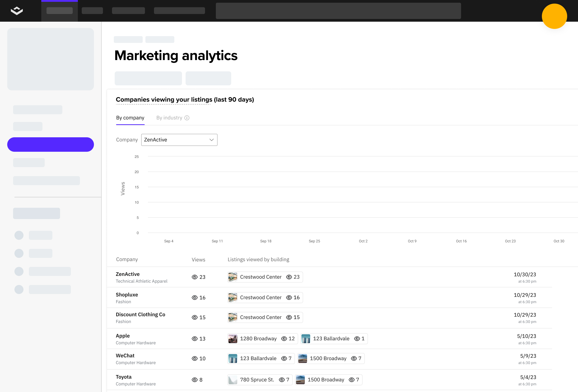This screenshot has width=578, height=392.
Task: Open the 1280 Broadway listing chip
Action: [263, 338]
